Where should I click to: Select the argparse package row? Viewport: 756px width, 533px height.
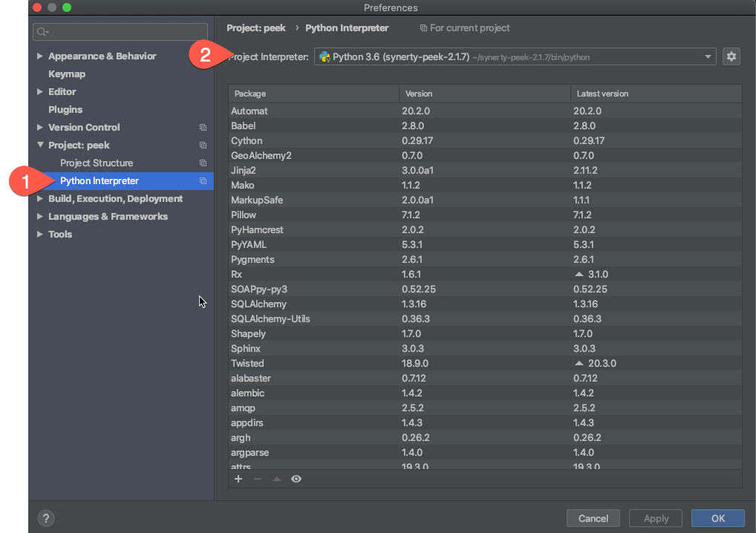click(485, 453)
